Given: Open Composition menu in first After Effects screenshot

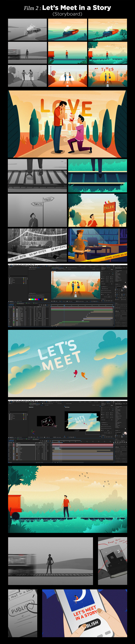Looking at the screenshot, I should tap(15, 264).
